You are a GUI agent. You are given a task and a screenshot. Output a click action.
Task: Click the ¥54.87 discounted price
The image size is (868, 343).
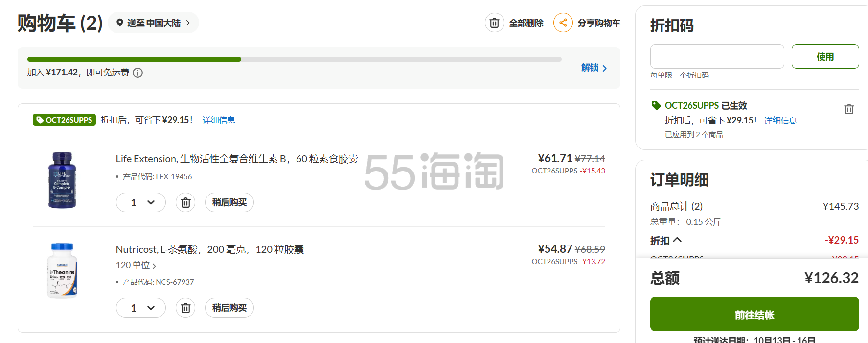(x=555, y=249)
